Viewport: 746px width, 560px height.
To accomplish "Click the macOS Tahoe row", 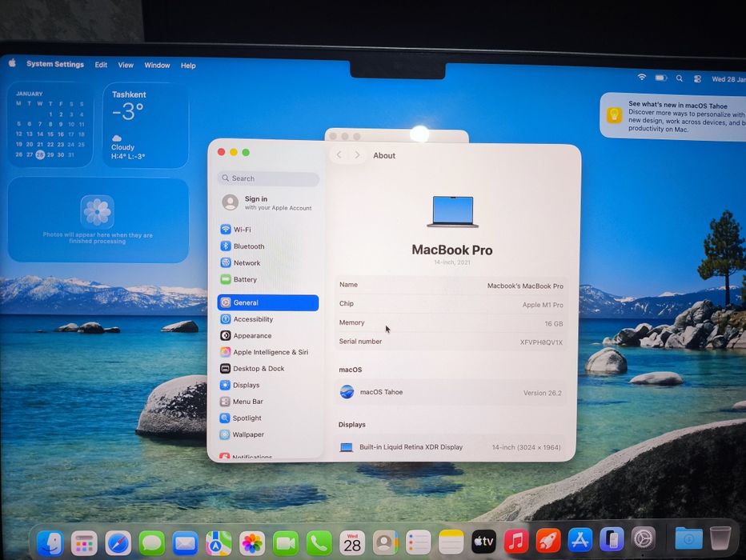I will (x=451, y=392).
